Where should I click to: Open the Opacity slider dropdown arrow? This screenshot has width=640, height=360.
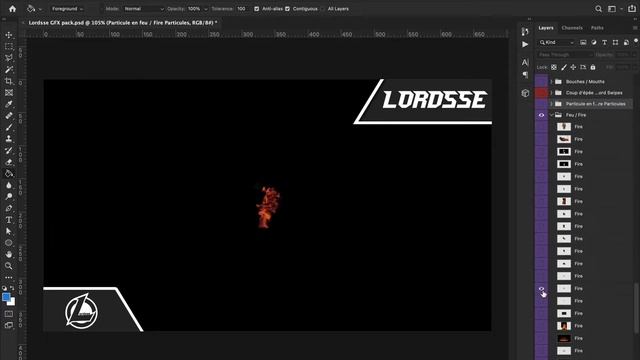pyautogui.click(x=205, y=9)
